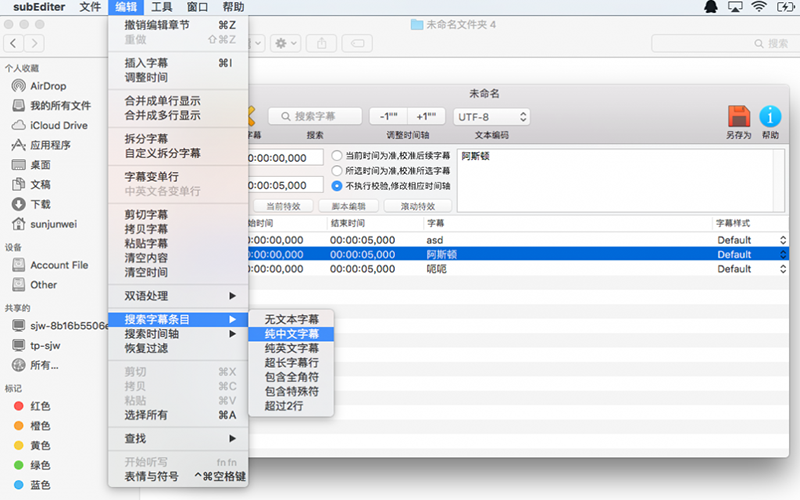Select Other device in sidebar
The width and height of the screenshot is (800, 500).
point(35,285)
